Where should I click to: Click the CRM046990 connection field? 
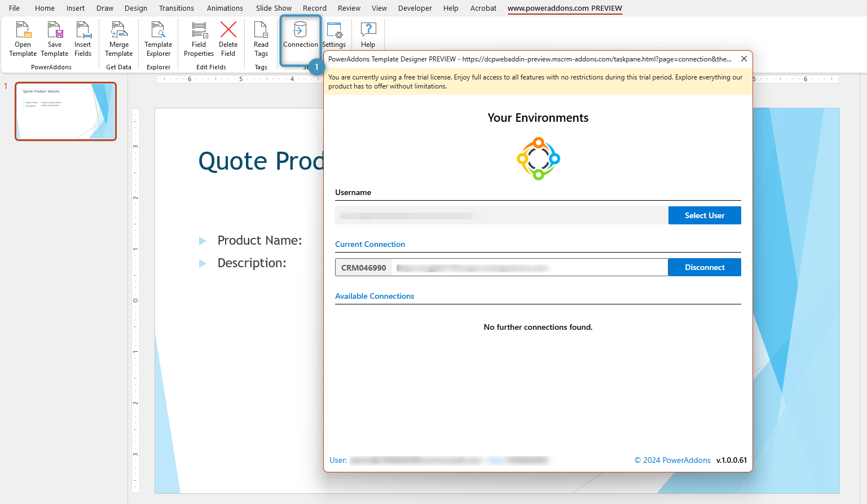tap(501, 267)
